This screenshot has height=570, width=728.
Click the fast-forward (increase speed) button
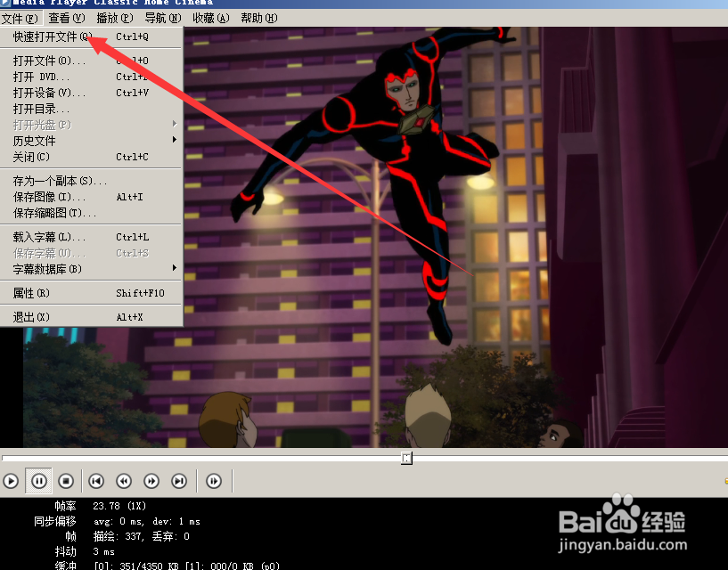pos(151,481)
